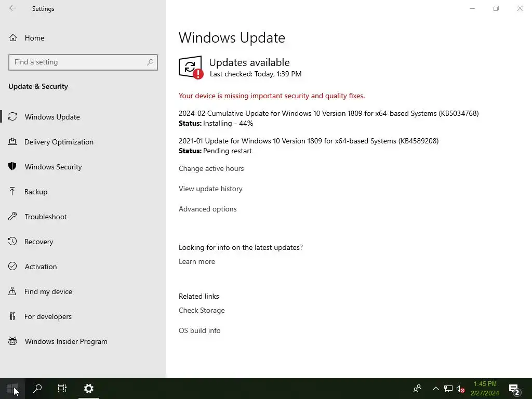
Task: Open the Action Center notifications icon
Action: [x=514, y=389]
